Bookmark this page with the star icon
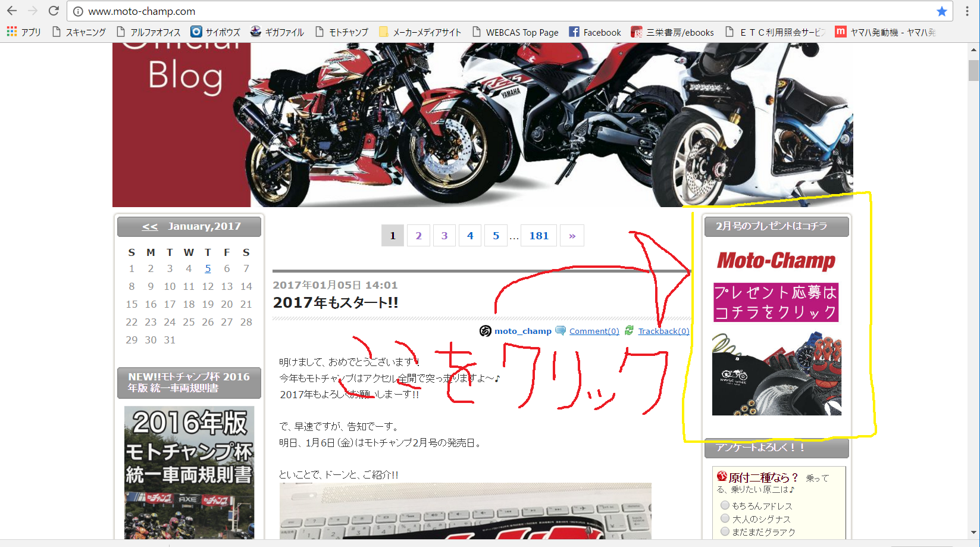 pos(941,11)
